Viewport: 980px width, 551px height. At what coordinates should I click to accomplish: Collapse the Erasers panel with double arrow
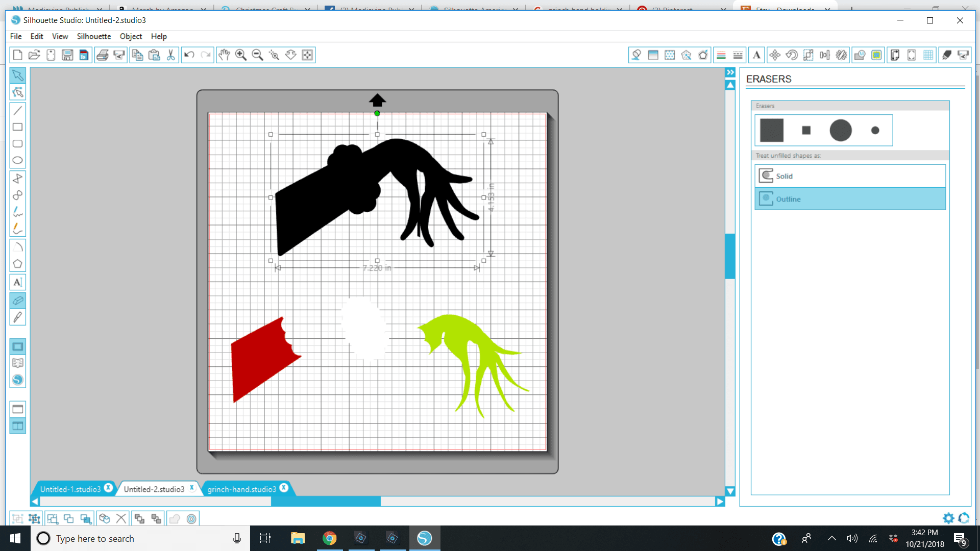730,72
